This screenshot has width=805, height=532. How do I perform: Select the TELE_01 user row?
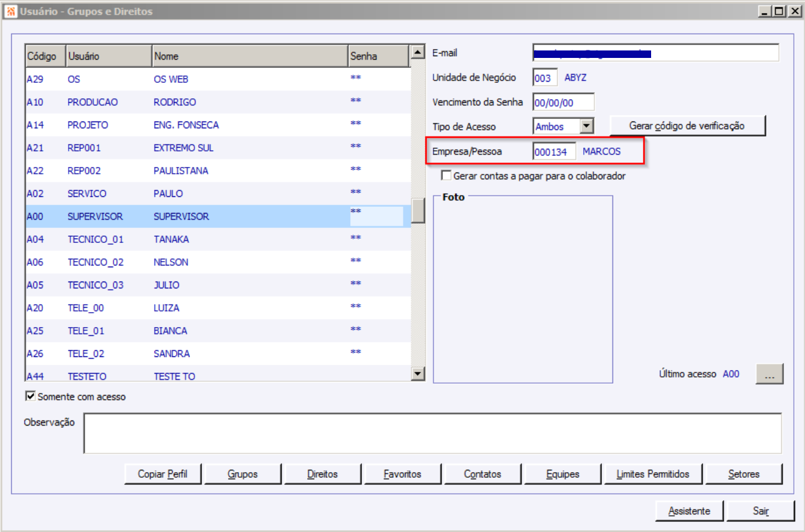218,331
